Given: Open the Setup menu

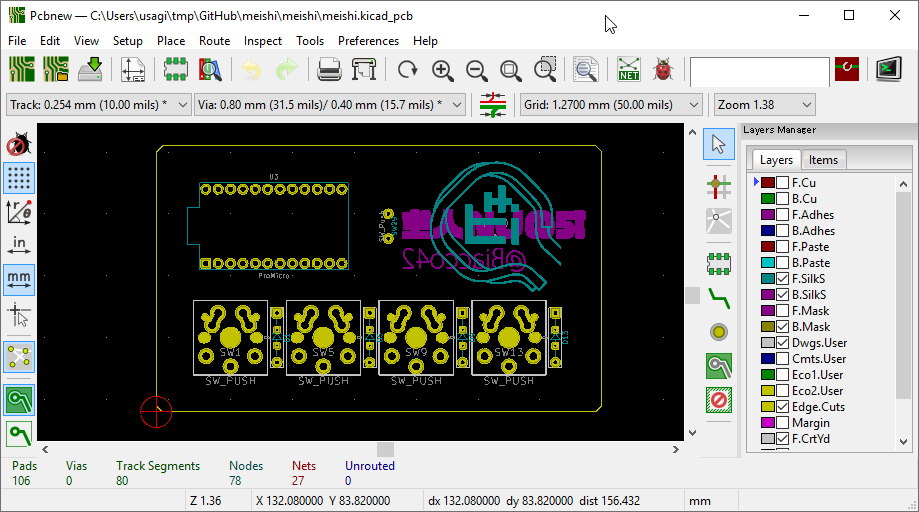Looking at the screenshot, I should 127,41.
